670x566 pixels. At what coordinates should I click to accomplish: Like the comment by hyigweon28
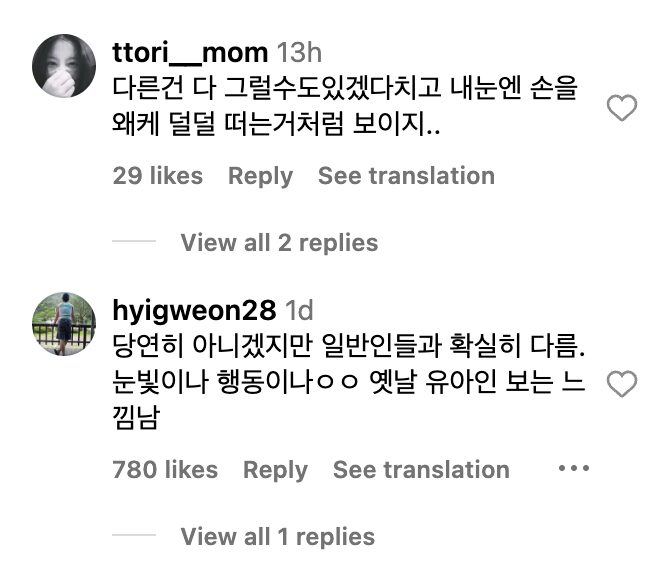pos(622,384)
